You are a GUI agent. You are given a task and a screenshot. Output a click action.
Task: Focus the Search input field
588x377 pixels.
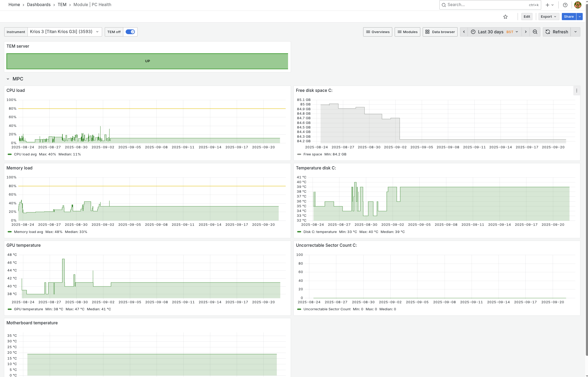coord(490,5)
